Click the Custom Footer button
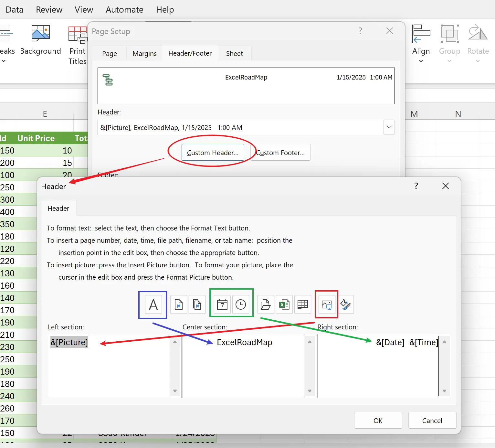 pyautogui.click(x=280, y=153)
